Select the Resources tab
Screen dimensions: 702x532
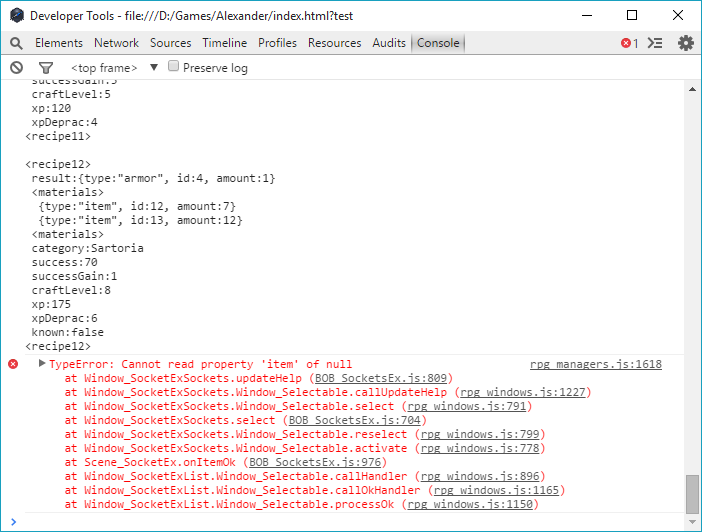(x=334, y=43)
